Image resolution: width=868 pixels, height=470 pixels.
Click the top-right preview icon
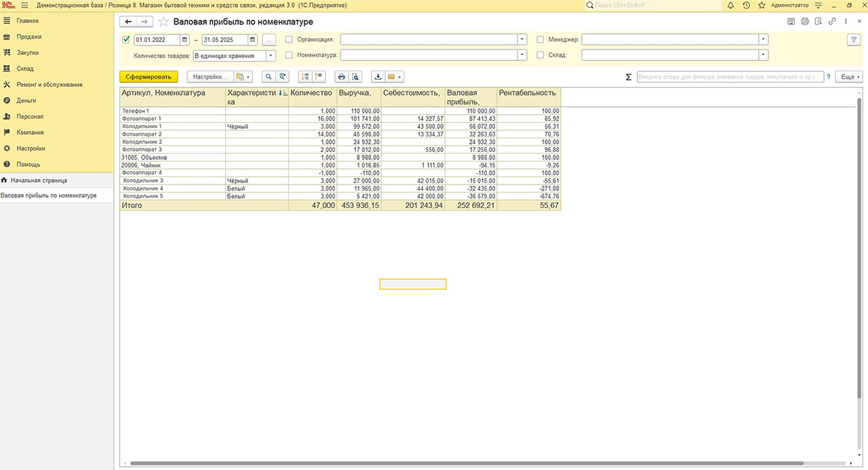coord(818,22)
